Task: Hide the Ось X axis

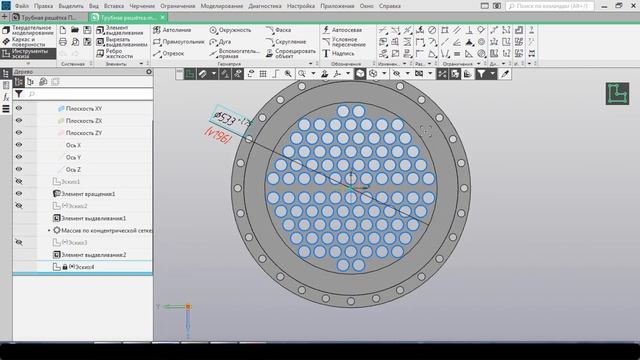Action: [19, 145]
